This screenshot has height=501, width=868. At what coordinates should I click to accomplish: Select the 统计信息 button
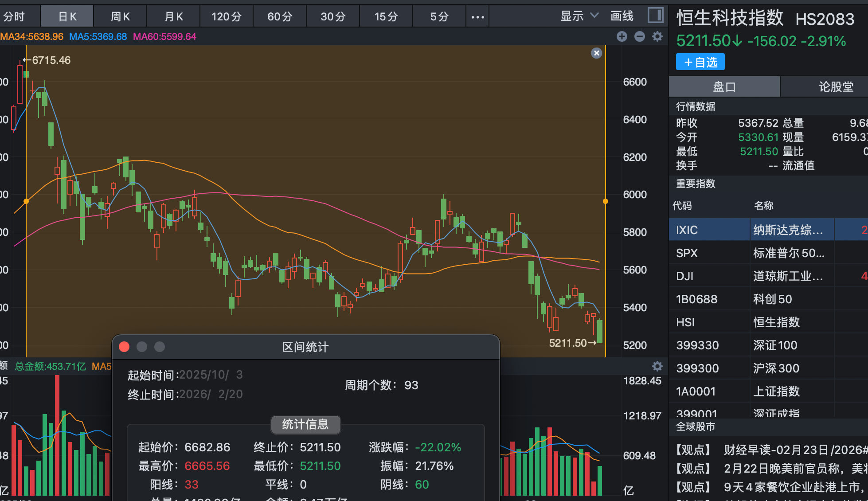305,424
